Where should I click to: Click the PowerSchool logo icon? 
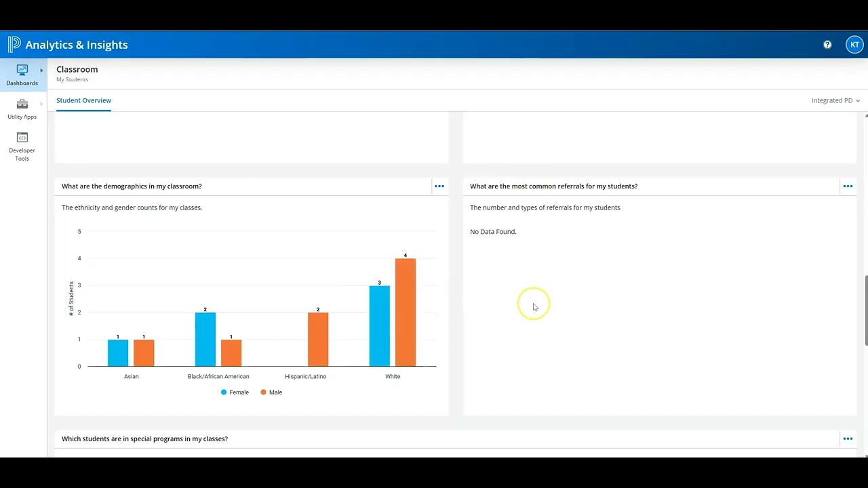pos(14,45)
